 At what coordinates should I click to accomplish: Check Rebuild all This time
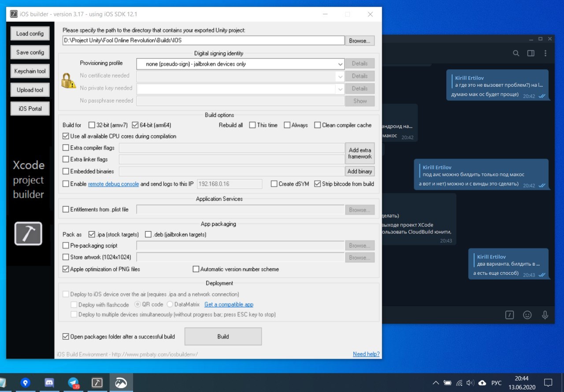[252, 125]
